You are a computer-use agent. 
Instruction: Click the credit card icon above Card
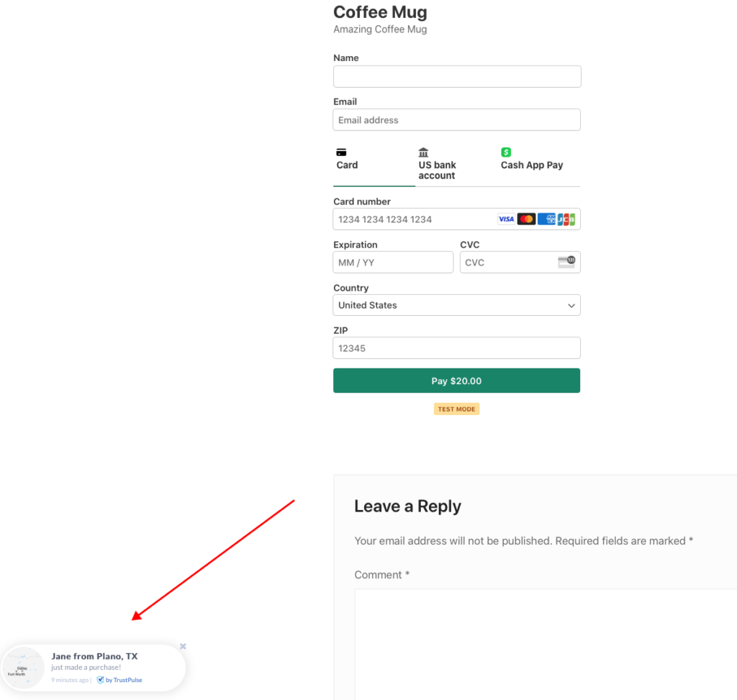pos(342,153)
